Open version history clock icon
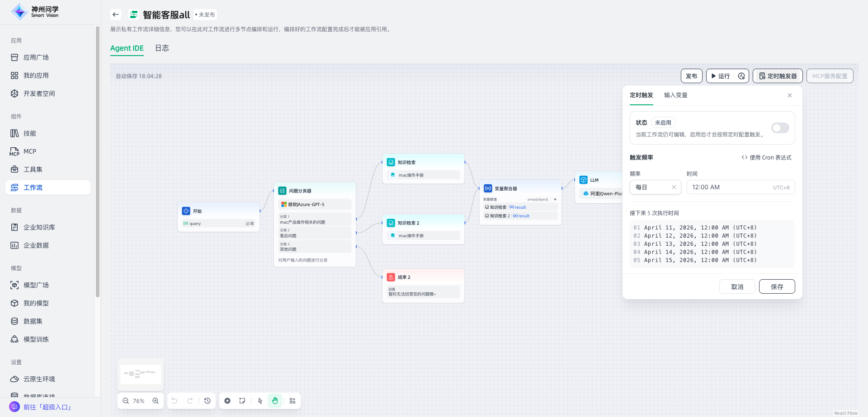Viewport: 868px width, 417px height. (x=208, y=401)
